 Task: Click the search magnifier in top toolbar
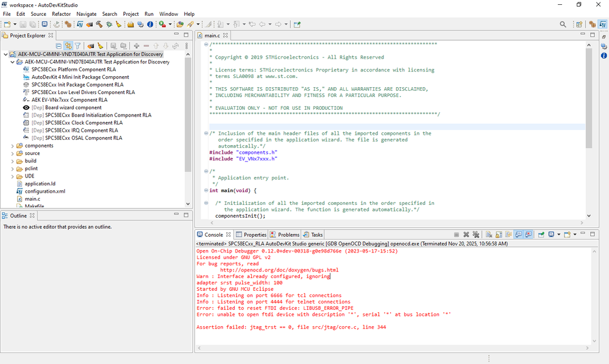(x=563, y=24)
